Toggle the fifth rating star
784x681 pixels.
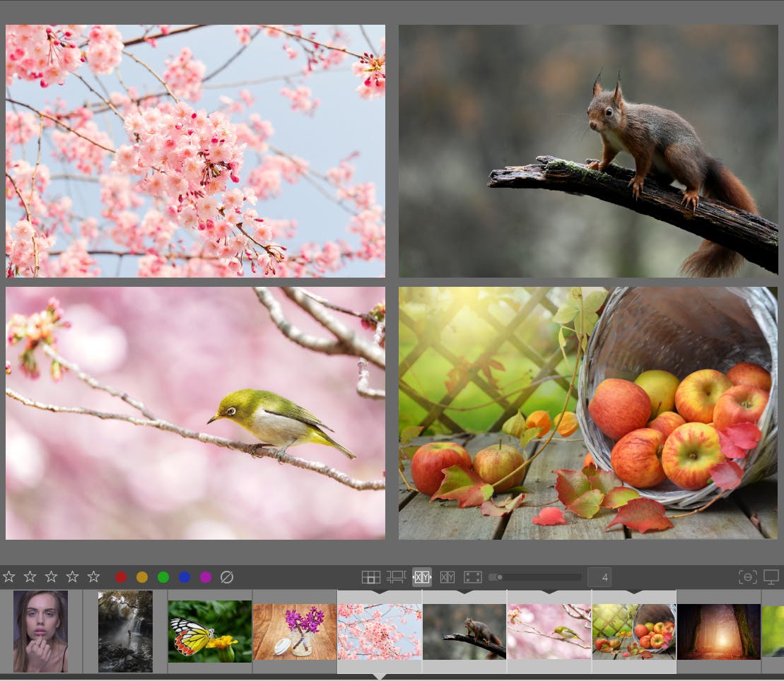click(x=93, y=576)
